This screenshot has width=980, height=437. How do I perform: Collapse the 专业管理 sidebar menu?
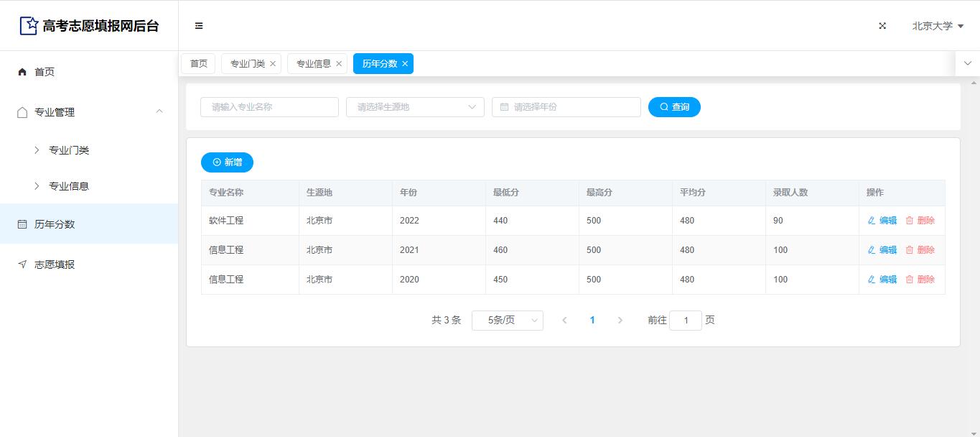click(159, 111)
